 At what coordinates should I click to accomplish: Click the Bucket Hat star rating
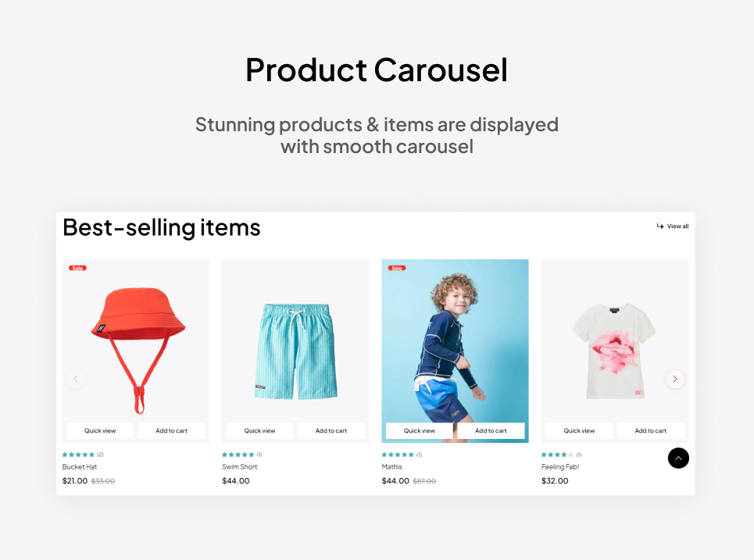coord(78,455)
